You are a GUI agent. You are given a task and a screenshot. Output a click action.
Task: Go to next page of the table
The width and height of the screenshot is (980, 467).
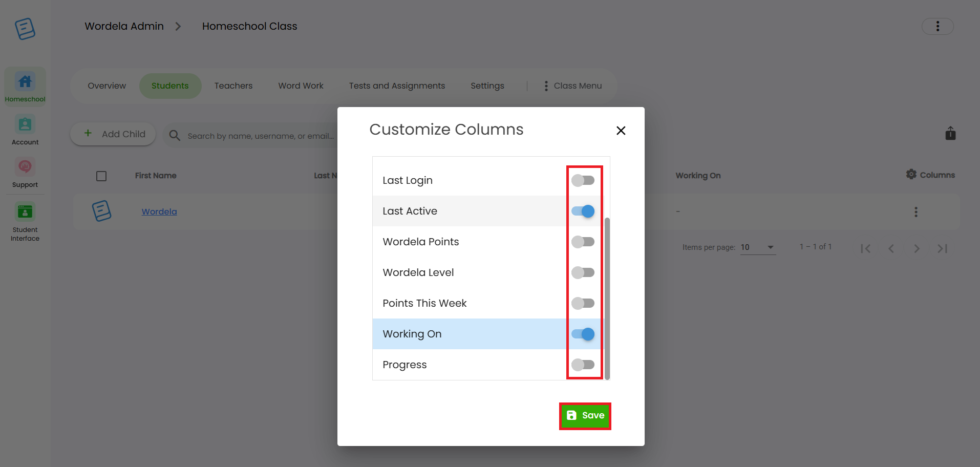point(917,248)
